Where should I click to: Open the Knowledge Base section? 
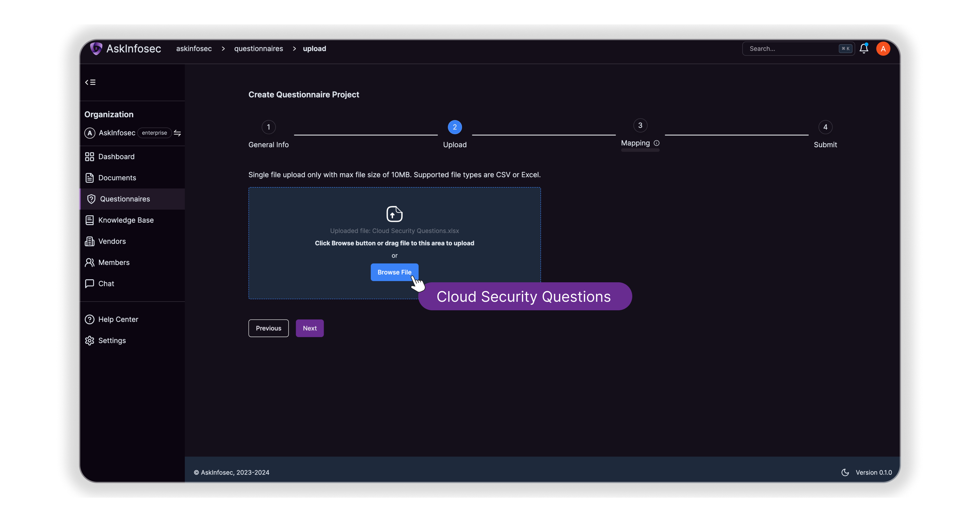(126, 220)
